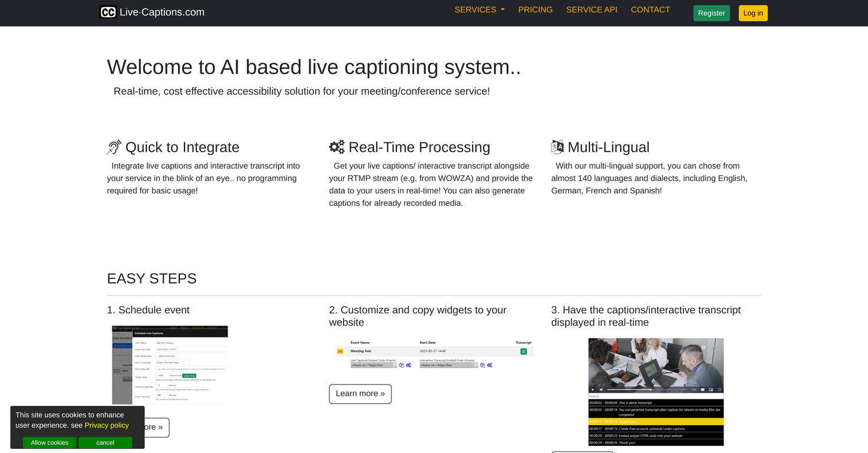Click the CC logo in the navbar
This screenshot has height=453, width=868.
108,12
